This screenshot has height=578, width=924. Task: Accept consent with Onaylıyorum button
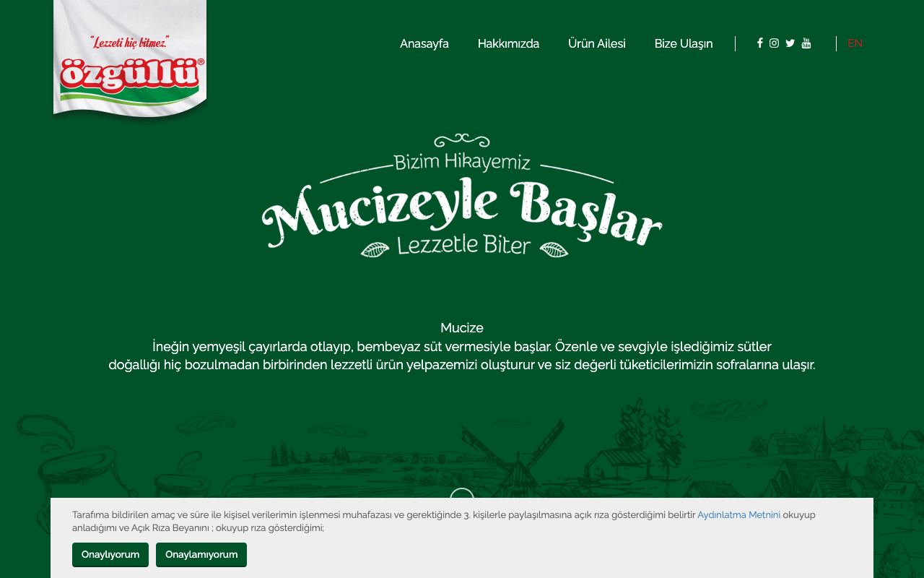coord(110,555)
